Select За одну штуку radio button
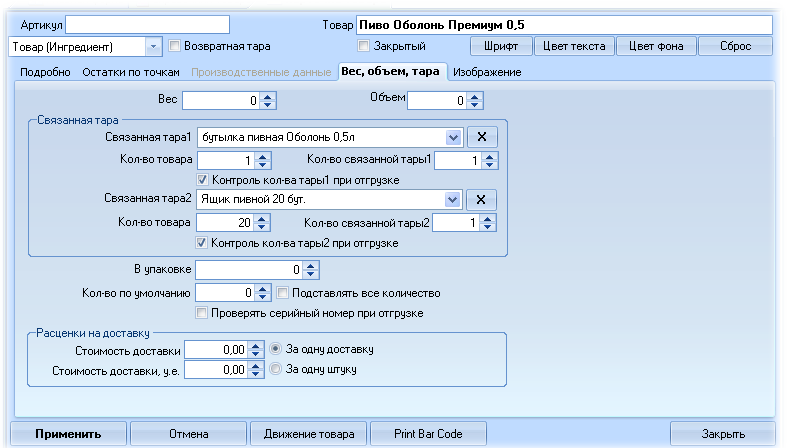 coord(275,368)
